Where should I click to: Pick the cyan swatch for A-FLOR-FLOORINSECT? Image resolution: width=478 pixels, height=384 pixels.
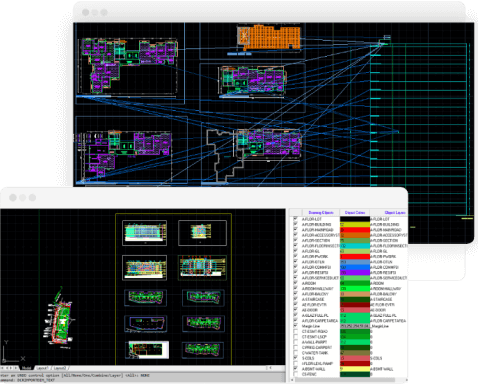(x=355, y=246)
